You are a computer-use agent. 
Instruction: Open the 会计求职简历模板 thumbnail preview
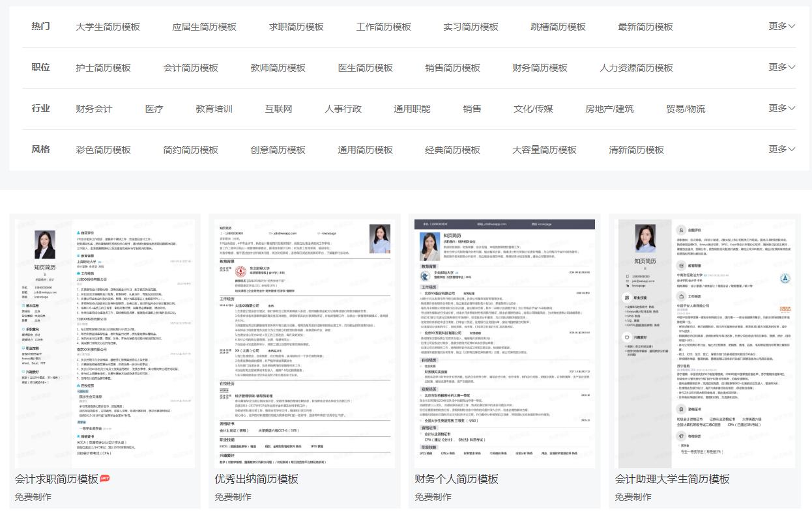(x=105, y=343)
